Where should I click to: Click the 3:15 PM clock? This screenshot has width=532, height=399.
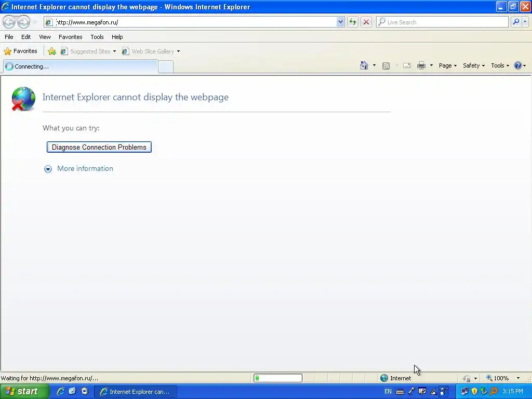pos(513,392)
